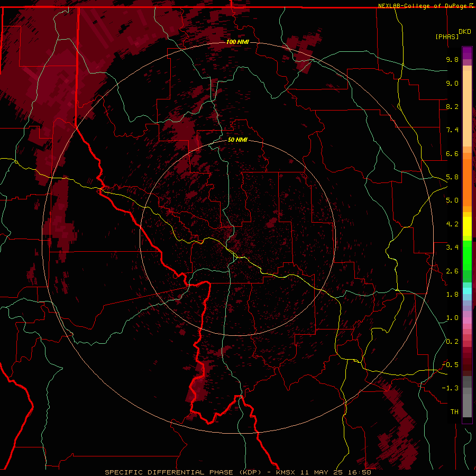Click the Specific Differential Phase (KDP) caption
476x476 pixels.
[183, 472]
